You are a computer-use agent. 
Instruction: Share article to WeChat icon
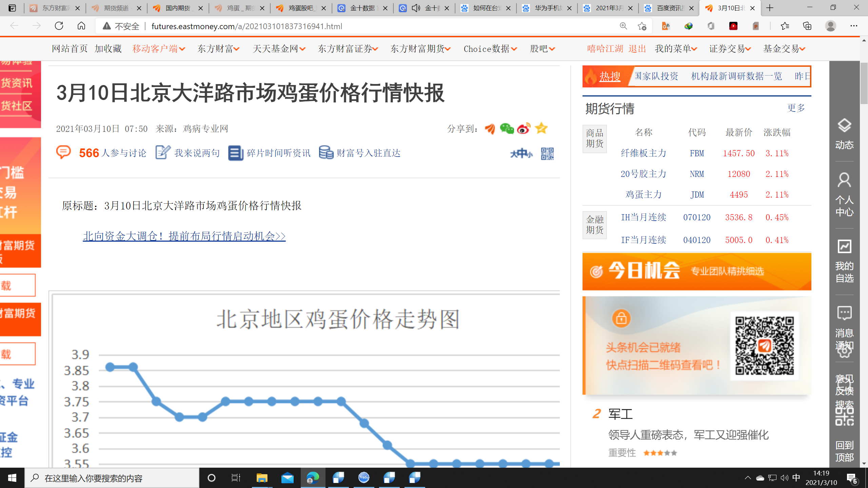tap(507, 128)
